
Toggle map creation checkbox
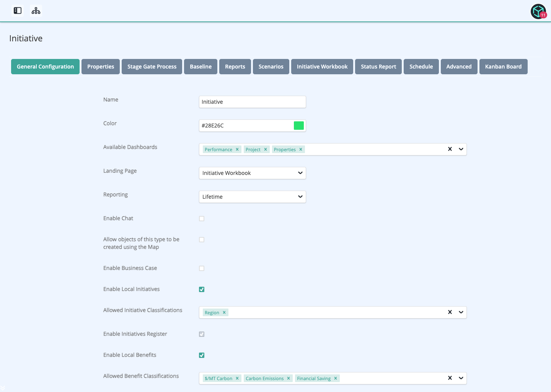point(202,240)
